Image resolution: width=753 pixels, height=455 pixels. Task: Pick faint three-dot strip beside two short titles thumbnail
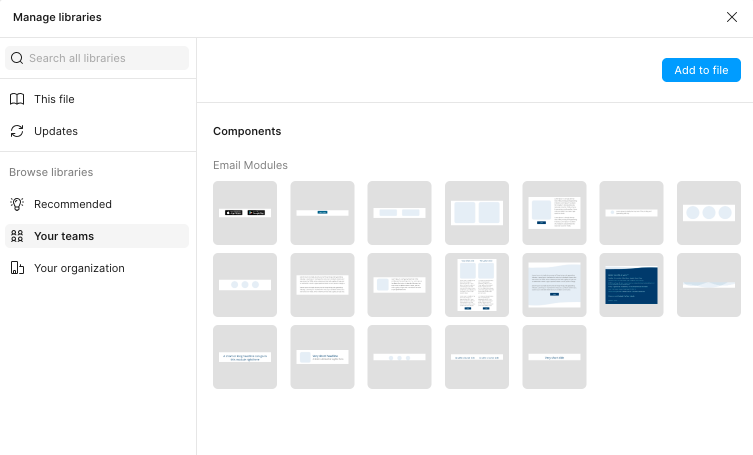coord(400,357)
